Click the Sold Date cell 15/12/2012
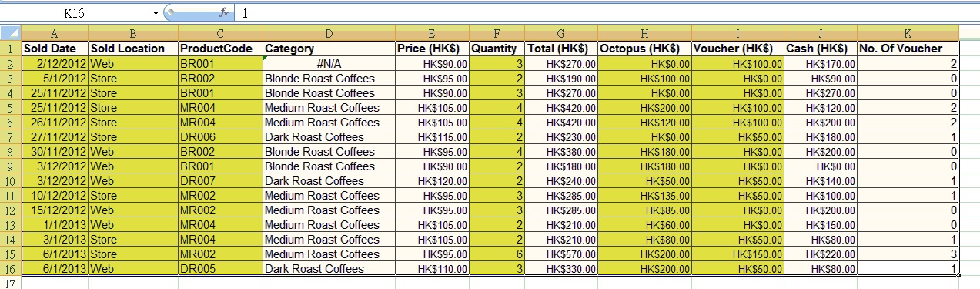 tap(55, 210)
